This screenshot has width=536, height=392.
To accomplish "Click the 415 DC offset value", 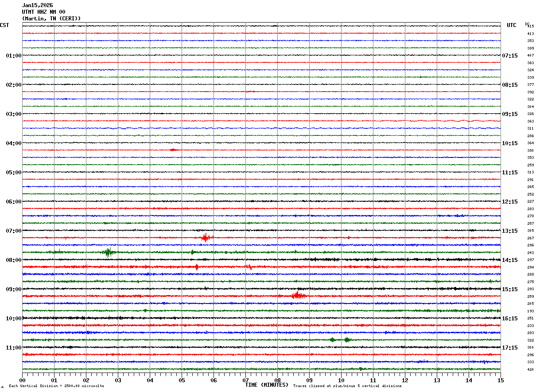I will (x=531, y=27).
